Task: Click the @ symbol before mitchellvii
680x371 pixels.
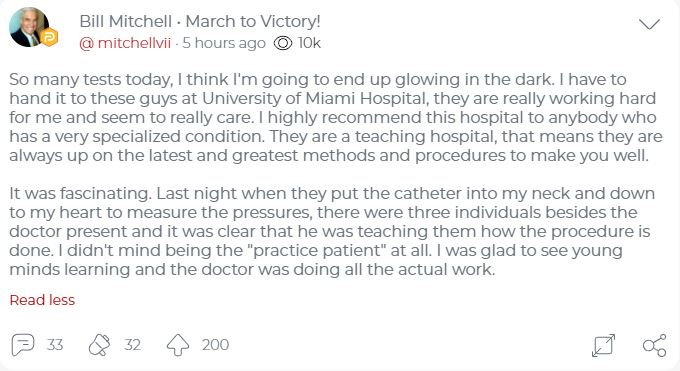Action: tap(87, 43)
